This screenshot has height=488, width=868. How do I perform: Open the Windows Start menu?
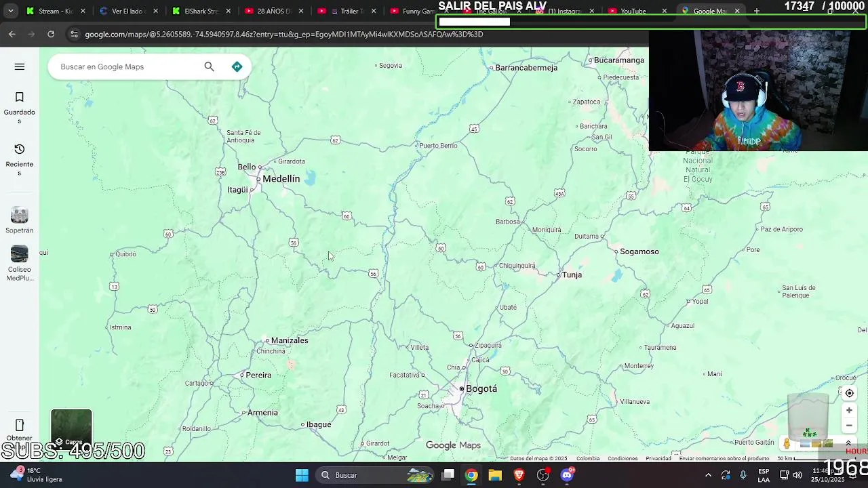click(302, 475)
